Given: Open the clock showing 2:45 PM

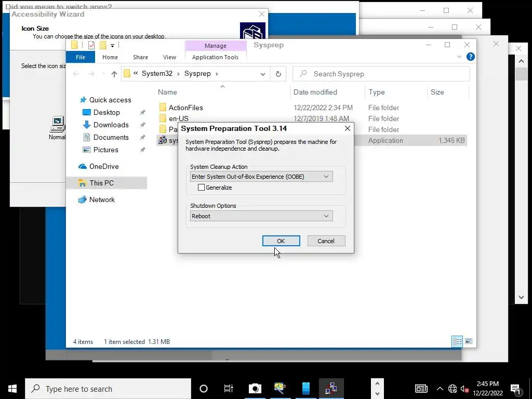Looking at the screenshot, I should click(487, 389).
